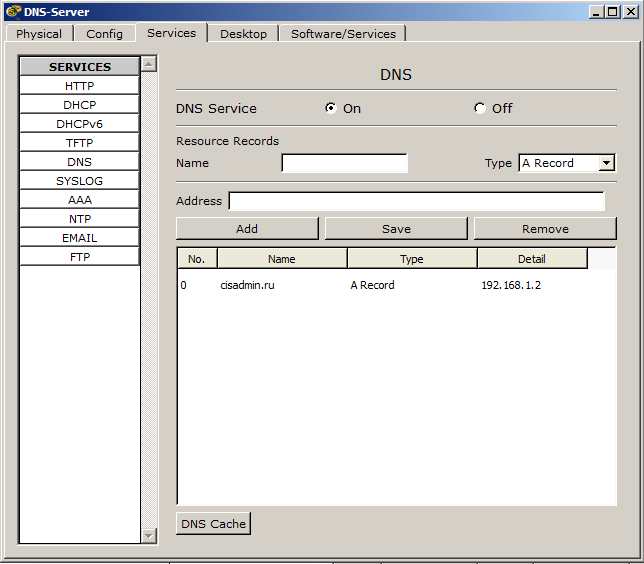Select the cisadmin.ru record name
The width and height of the screenshot is (644, 564).
pos(247,285)
